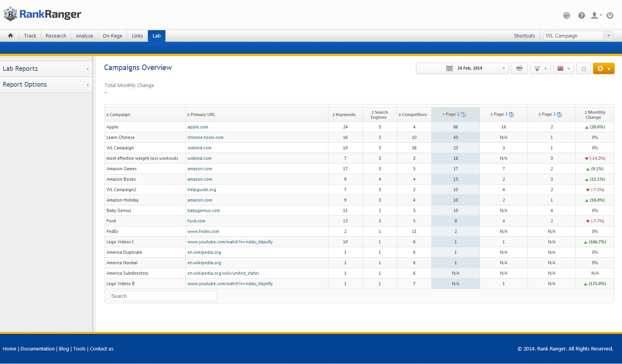
Task: Add report to favorites with star icon
Action: [583, 68]
